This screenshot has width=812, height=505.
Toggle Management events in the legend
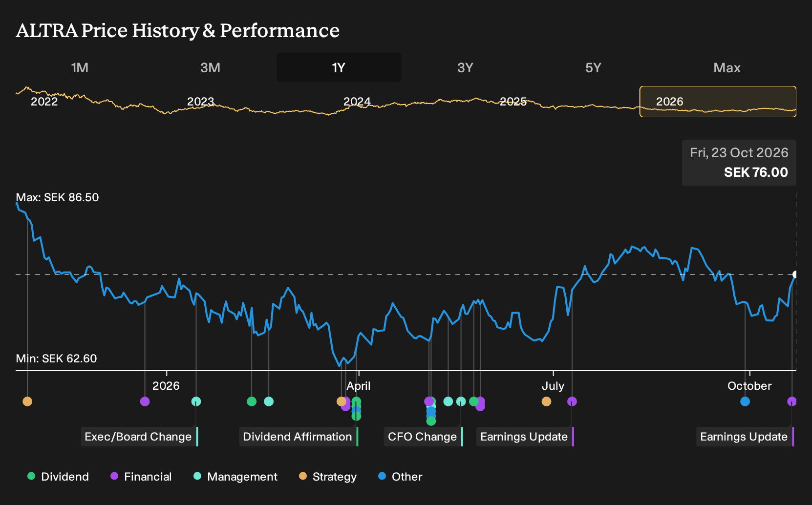coord(235,477)
